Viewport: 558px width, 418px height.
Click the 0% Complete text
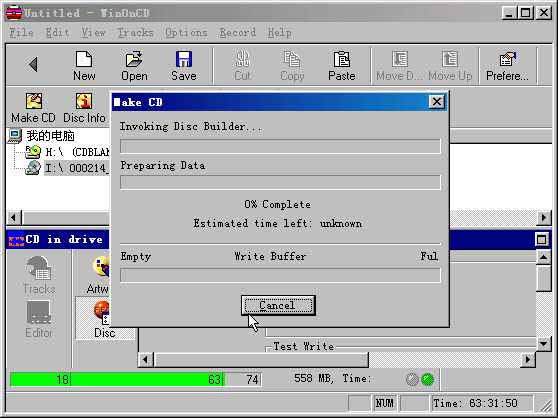tap(277, 205)
